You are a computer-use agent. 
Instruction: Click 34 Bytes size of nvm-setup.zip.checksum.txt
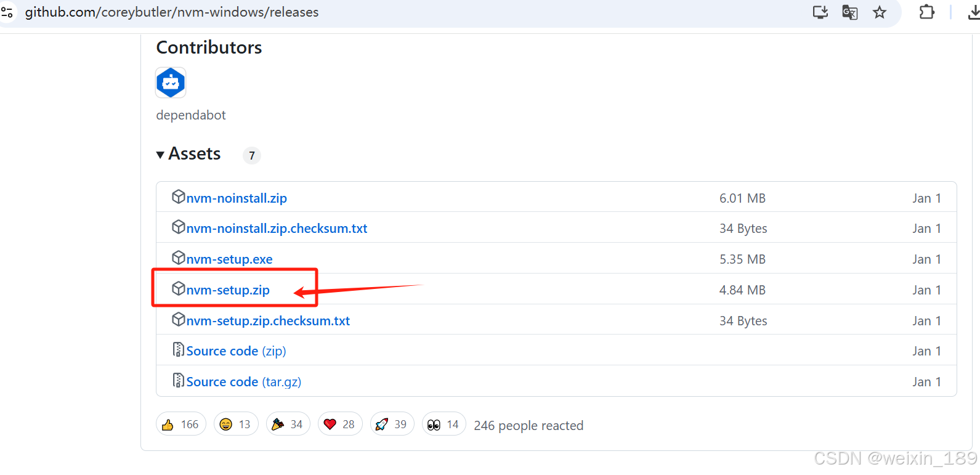(x=743, y=321)
